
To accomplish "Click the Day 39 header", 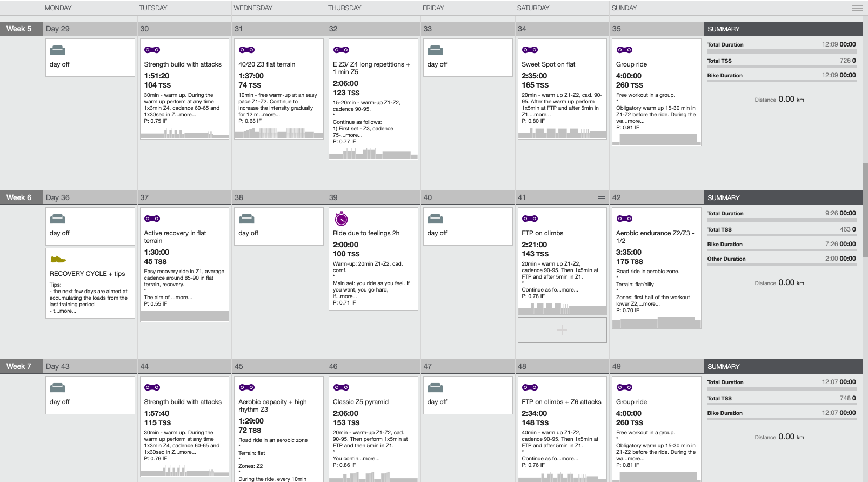I will click(x=373, y=197).
